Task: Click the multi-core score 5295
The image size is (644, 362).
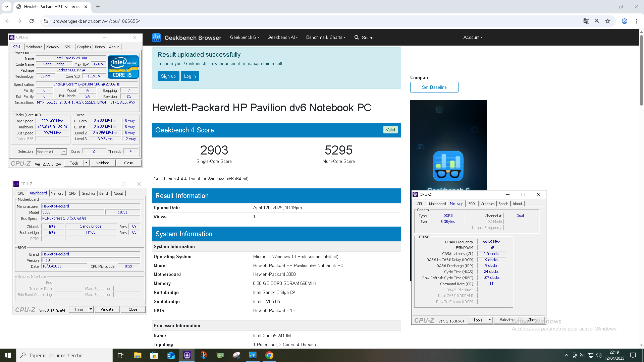Action: point(338,150)
